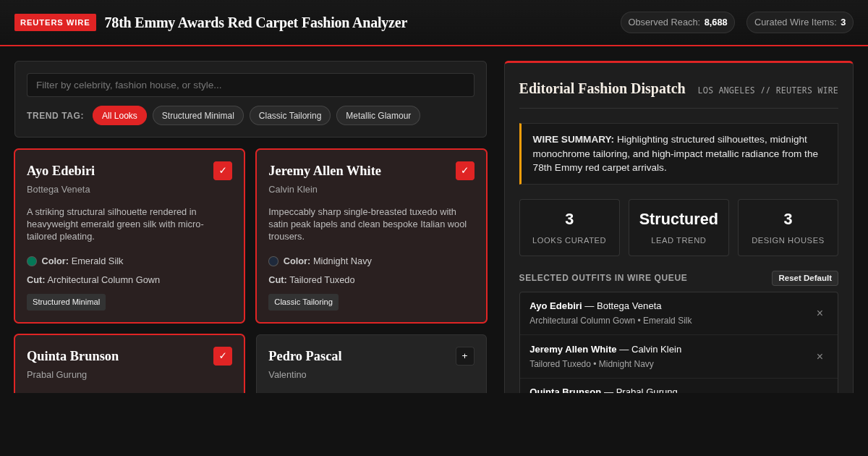Remove Ayo Edebiri from the wire queue
This screenshot has height=456, width=868.
tap(820, 313)
